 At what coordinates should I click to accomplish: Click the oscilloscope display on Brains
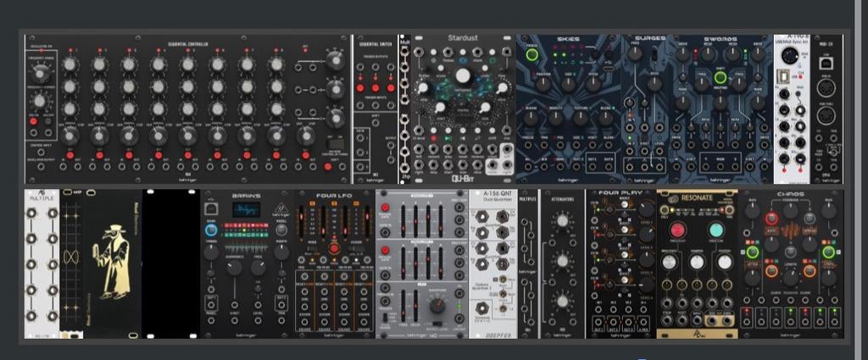pyautogui.click(x=246, y=209)
